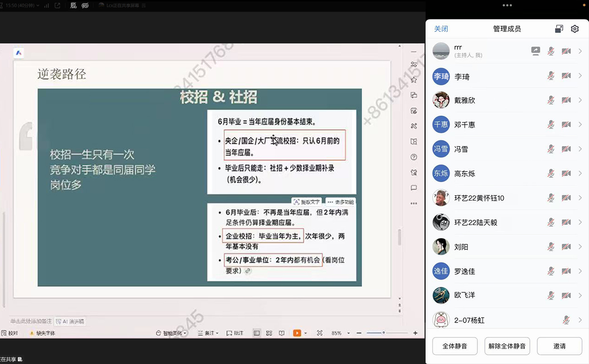The height and width of the screenshot is (364, 589).
Task: Click the 邀请 invite button
Action: (x=559, y=346)
